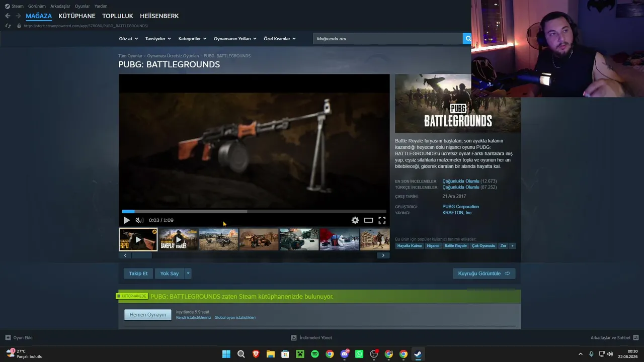Open Kendi istatistikleriniz link
The height and width of the screenshot is (362, 644).
pos(194,318)
